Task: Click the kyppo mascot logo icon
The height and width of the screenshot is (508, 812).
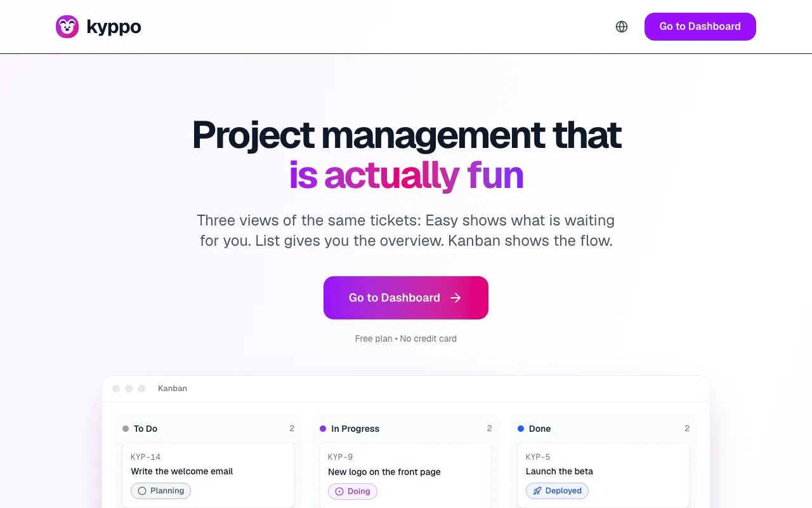Action: point(67,27)
